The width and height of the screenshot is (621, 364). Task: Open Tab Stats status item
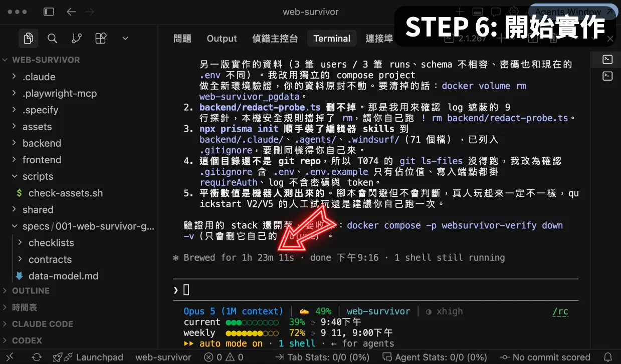tap(322, 357)
